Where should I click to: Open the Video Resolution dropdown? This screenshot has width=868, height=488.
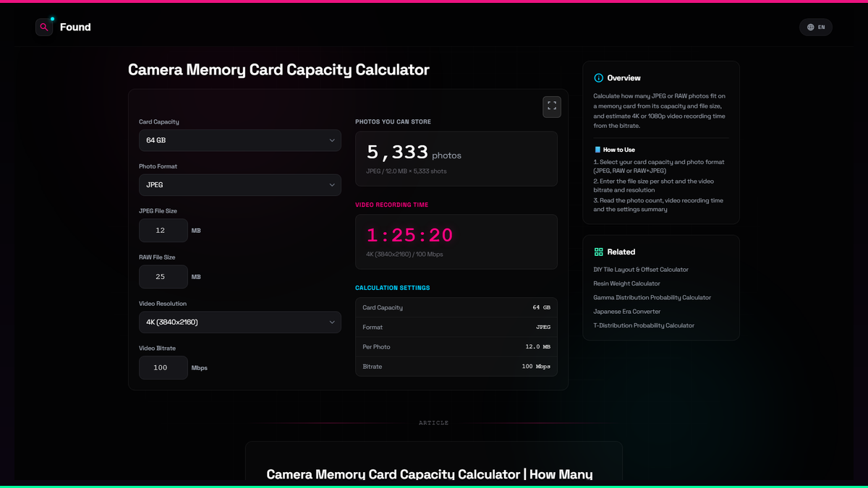coord(240,322)
